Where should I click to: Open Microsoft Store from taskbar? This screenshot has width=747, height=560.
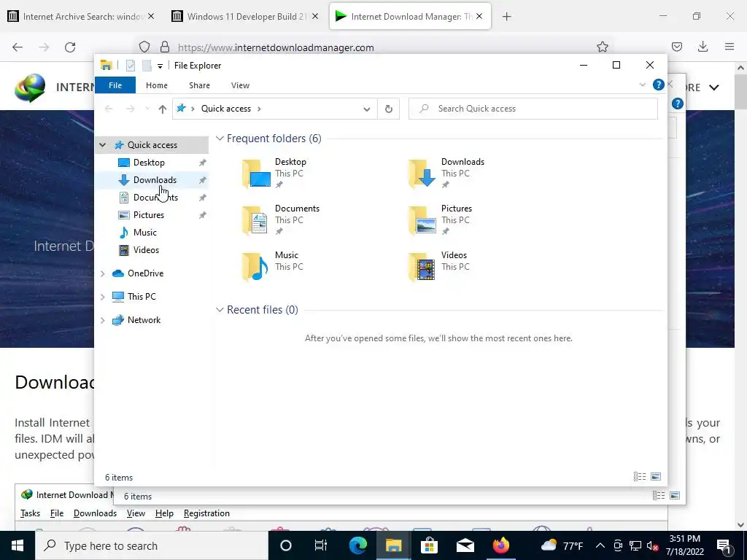tap(429, 545)
